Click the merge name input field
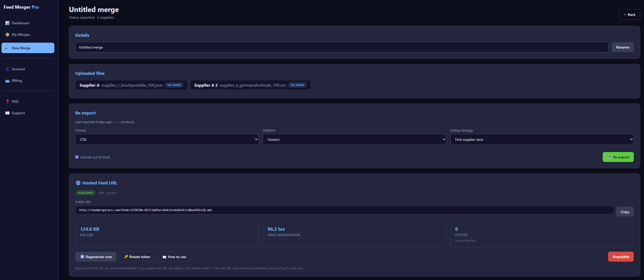The image size is (644, 280). (x=342, y=47)
